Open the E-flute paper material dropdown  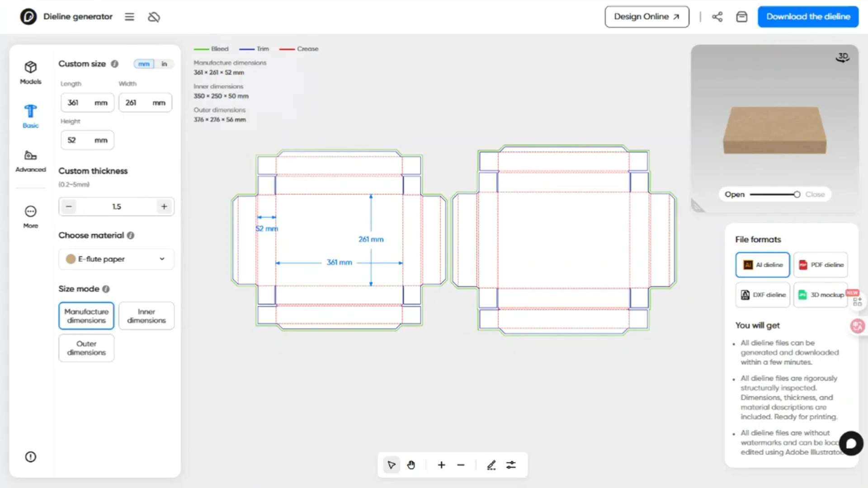pyautogui.click(x=116, y=259)
